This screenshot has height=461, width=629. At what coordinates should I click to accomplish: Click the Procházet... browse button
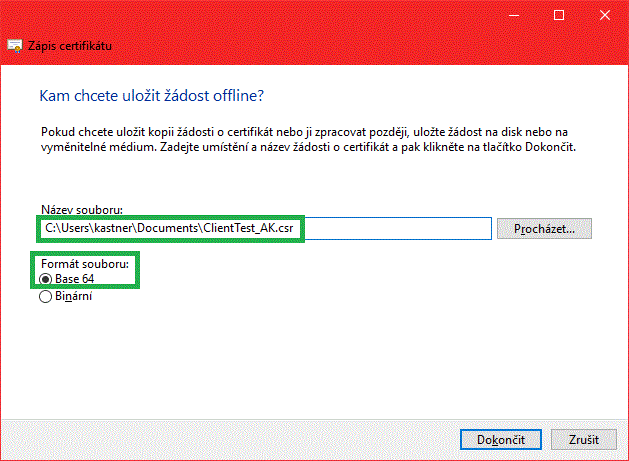(x=544, y=229)
